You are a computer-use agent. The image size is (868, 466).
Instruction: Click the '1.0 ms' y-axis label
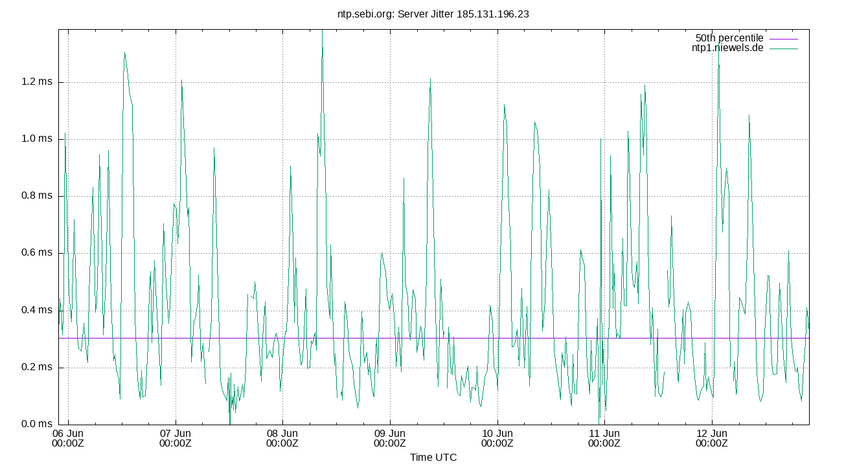coord(37,139)
